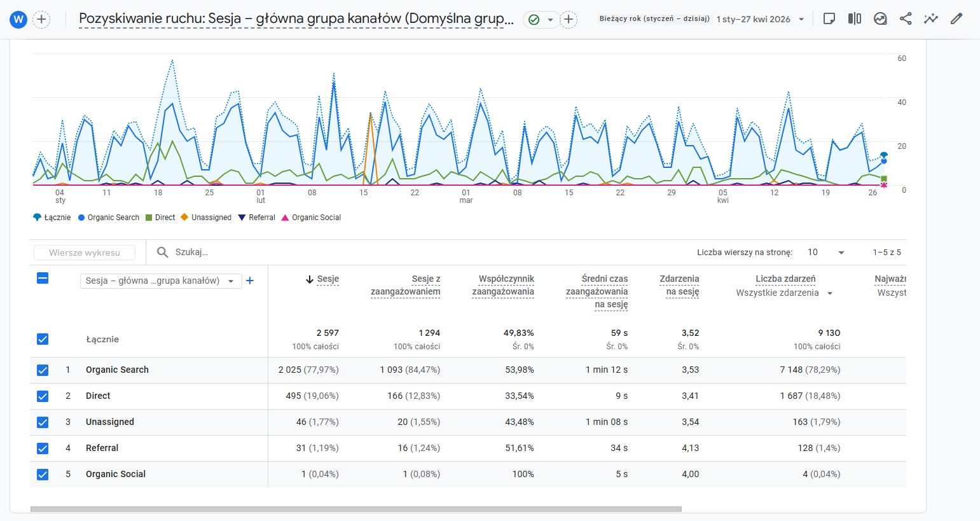Uncheck the Organic Search row checkbox
Image resolution: width=980 pixels, height=521 pixels.
(43, 370)
